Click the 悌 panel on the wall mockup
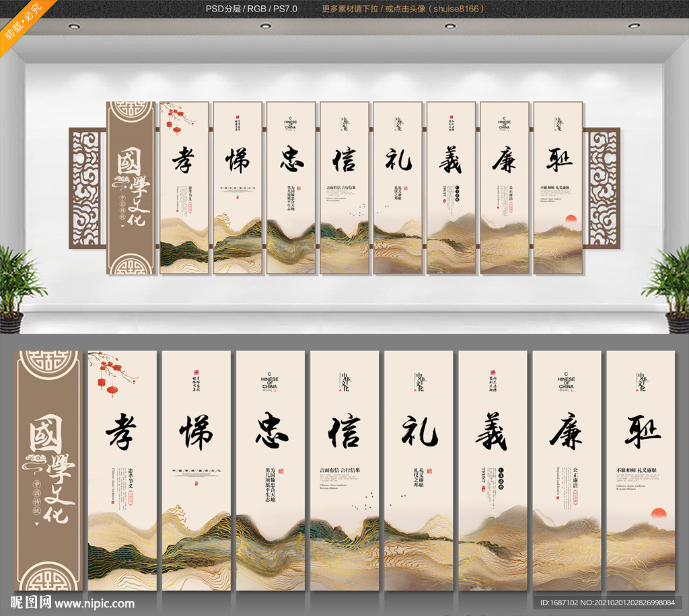The image size is (689, 616). click(x=238, y=188)
